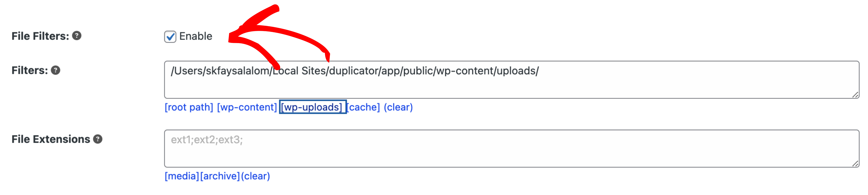Clear the file extensions list

point(255,176)
